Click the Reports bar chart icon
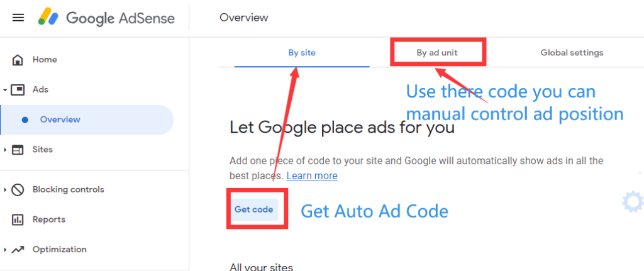This screenshot has width=644, height=271. pos(18,219)
